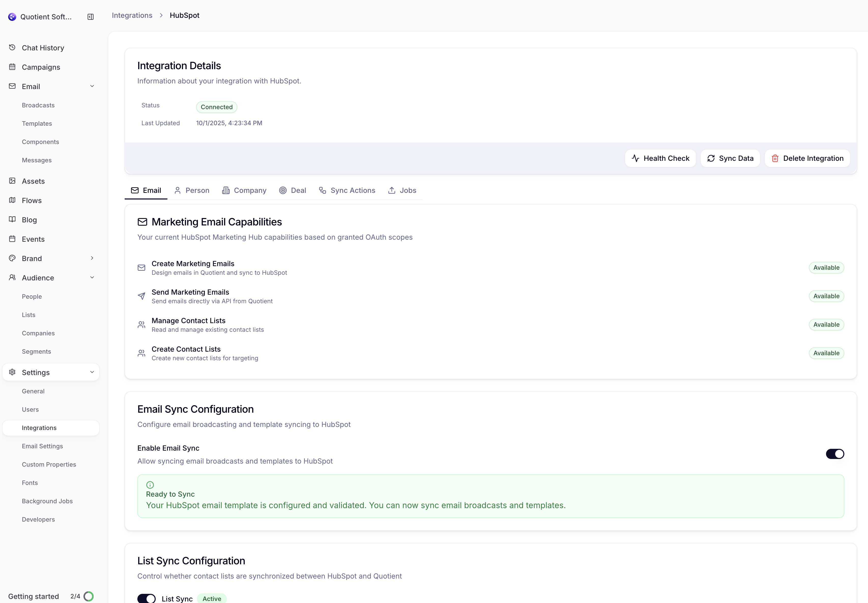The image size is (868, 603).
Task: Collapse the Email section in the sidebar
Action: coord(92,86)
